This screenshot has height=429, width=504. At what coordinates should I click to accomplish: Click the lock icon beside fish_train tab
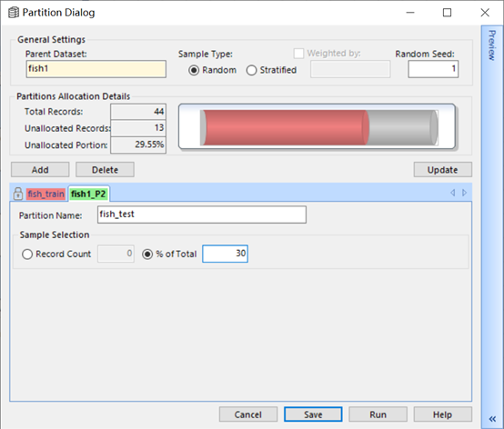pyautogui.click(x=18, y=194)
